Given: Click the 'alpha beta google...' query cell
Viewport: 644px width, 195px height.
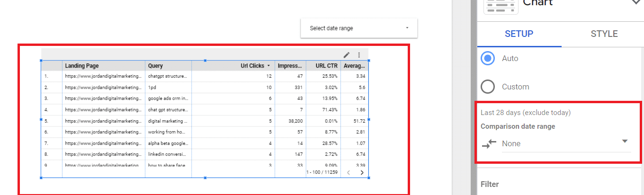Looking at the screenshot, I should 167,143.
